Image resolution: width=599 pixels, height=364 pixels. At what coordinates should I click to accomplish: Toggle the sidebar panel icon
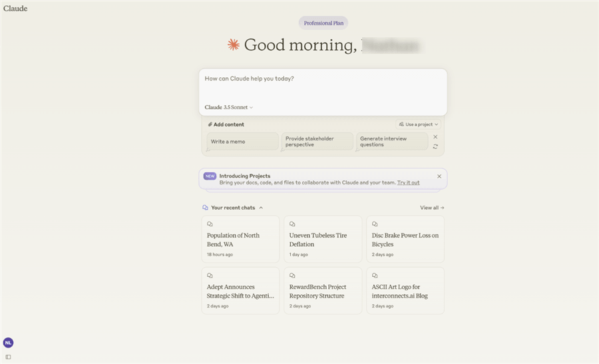tap(8, 357)
